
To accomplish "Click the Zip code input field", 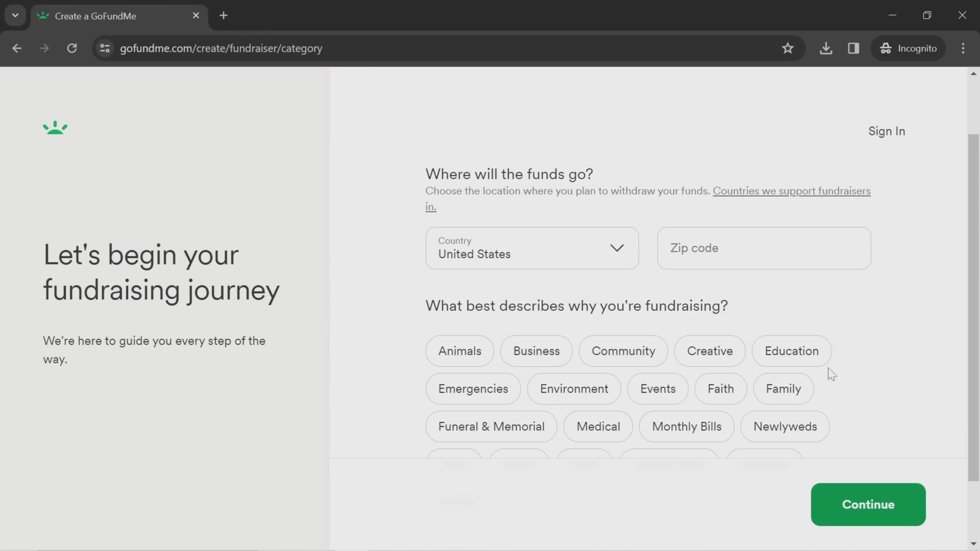I will pos(764,248).
